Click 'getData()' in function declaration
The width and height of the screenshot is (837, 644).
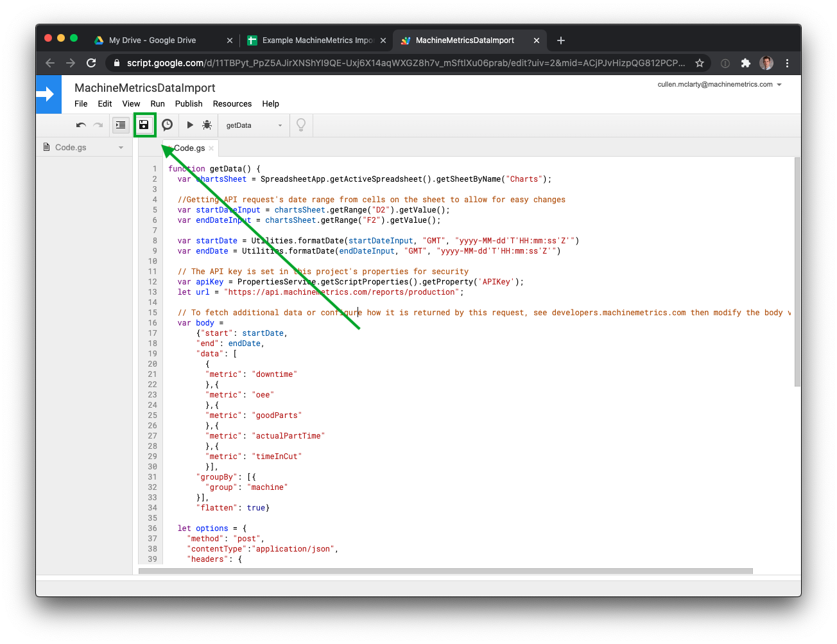tap(230, 169)
